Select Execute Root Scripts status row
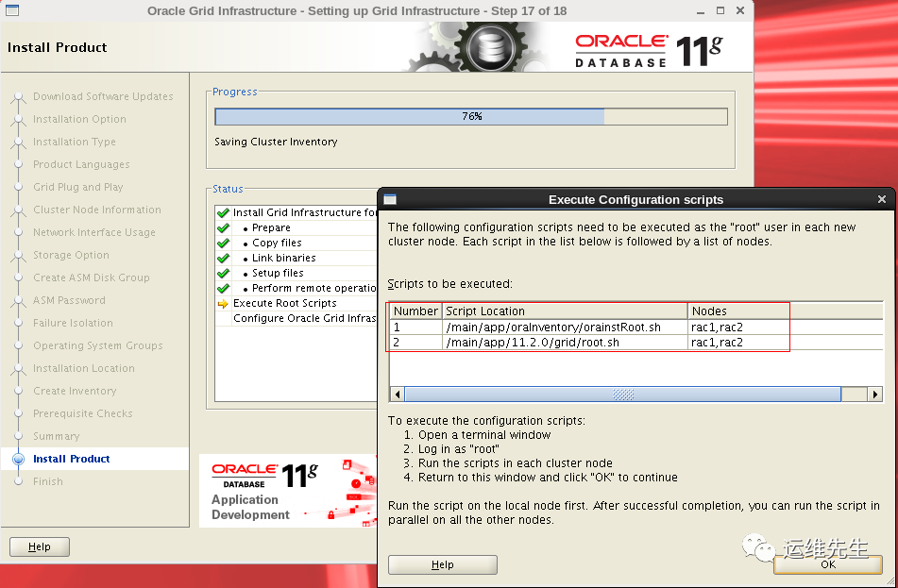 click(x=297, y=304)
